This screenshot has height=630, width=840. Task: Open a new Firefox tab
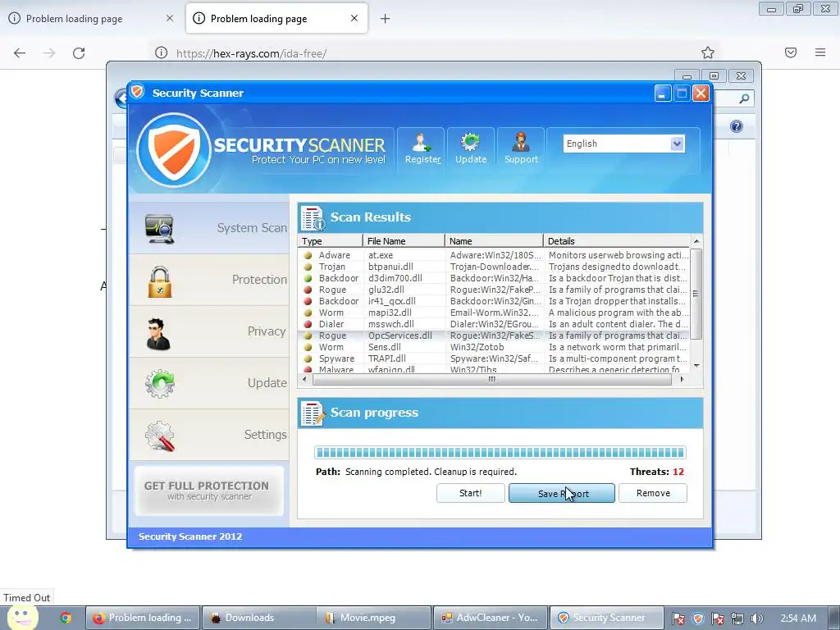(386, 19)
